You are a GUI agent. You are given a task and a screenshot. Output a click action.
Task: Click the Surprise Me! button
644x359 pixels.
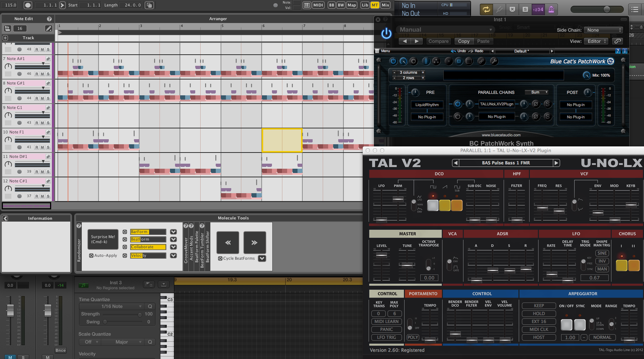103,239
